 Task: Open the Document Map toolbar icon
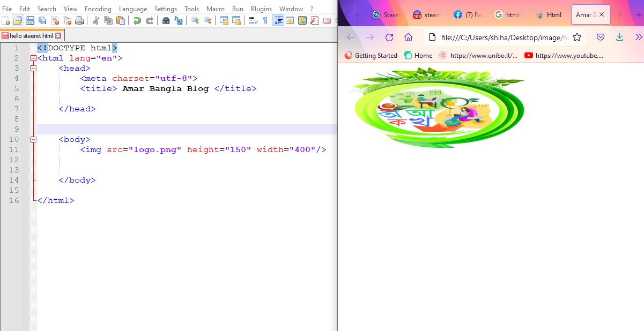(302, 20)
